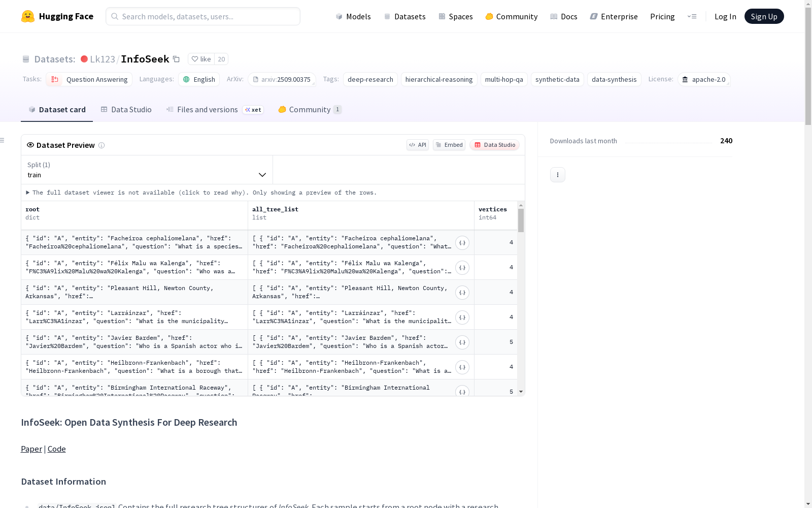Go to Models in the top navigation
Image resolution: width=812 pixels, height=508 pixels.
[353, 17]
